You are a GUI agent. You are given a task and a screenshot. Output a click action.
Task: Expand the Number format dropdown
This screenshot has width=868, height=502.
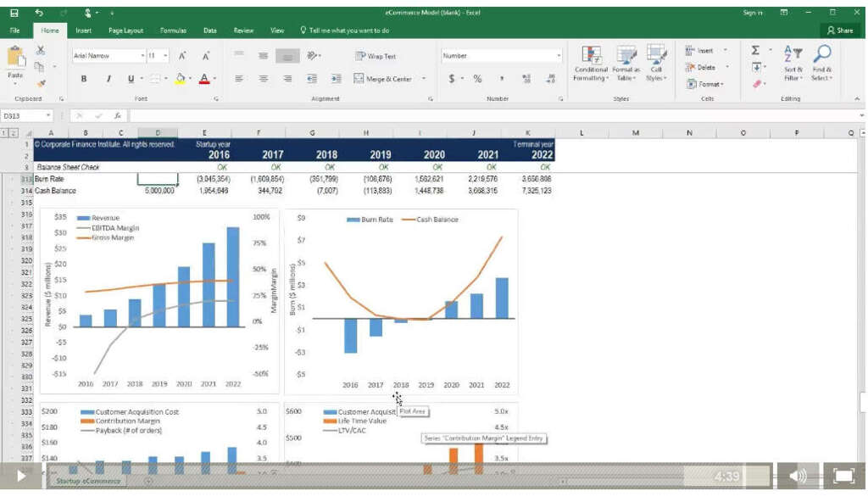(x=559, y=56)
